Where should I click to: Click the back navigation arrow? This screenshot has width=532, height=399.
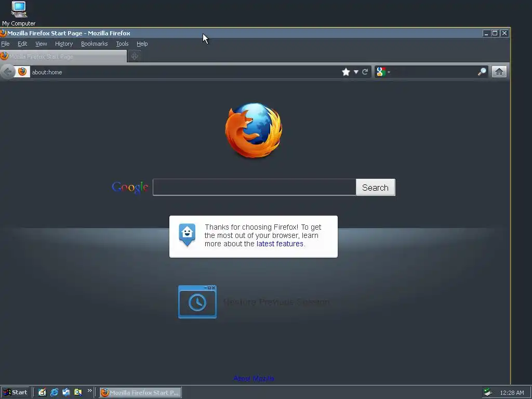[x=7, y=72]
